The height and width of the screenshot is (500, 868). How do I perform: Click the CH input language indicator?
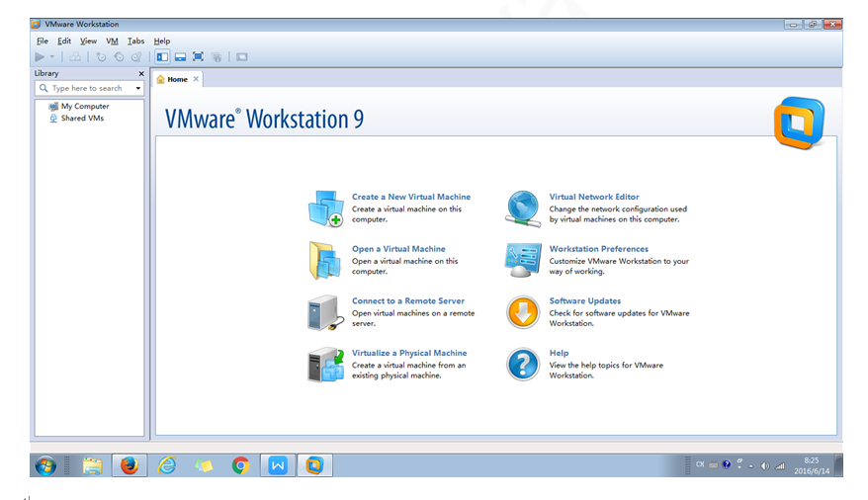[700, 464]
